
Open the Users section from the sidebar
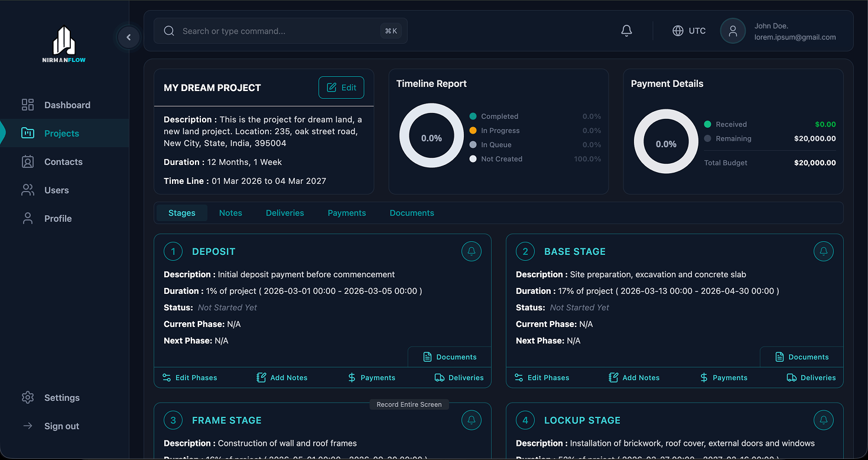click(56, 190)
